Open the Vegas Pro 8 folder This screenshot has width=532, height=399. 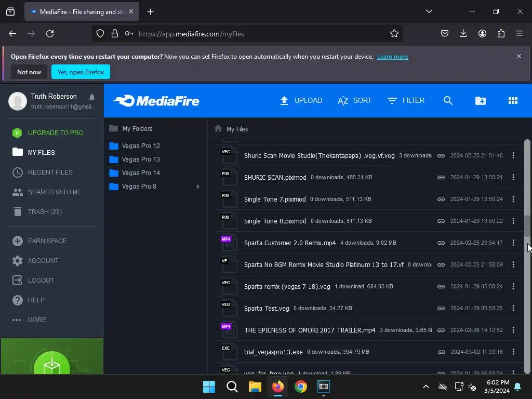pos(139,187)
